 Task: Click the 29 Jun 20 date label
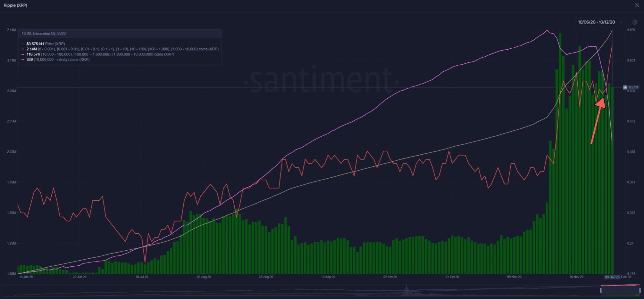(x=79, y=277)
